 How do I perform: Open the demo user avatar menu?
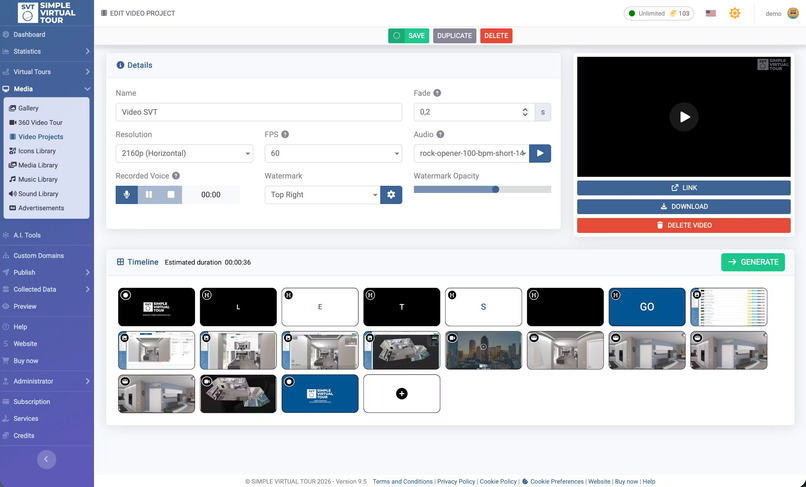click(x=793, y=13)
